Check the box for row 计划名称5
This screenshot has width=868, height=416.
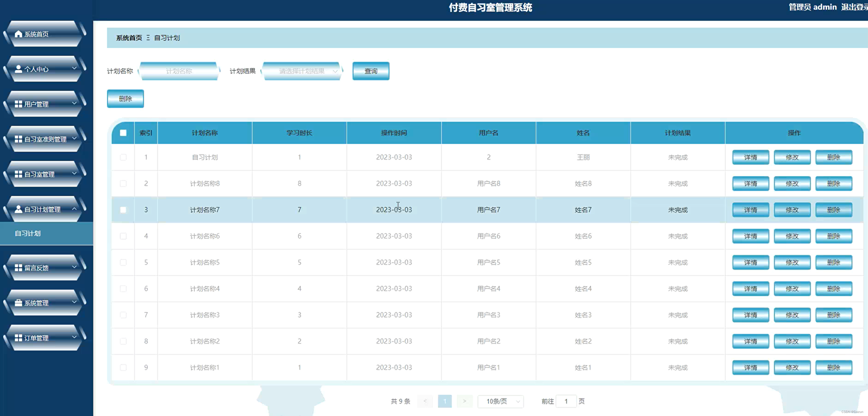[x=123, y=262]
